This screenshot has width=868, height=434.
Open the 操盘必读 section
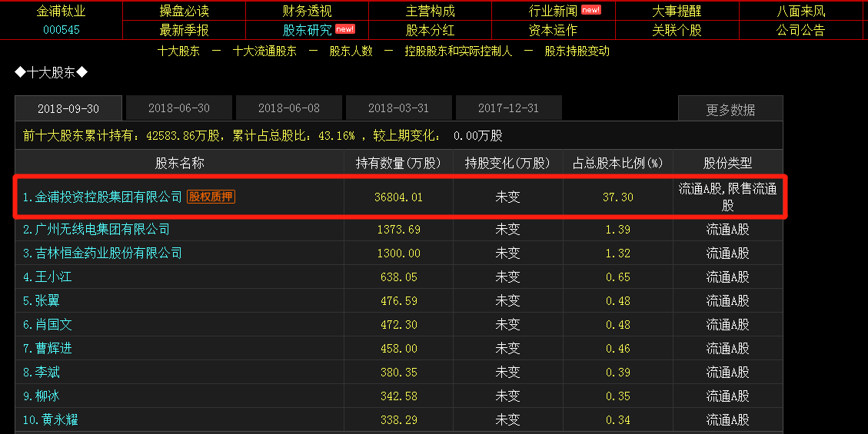tap(184, 11)
